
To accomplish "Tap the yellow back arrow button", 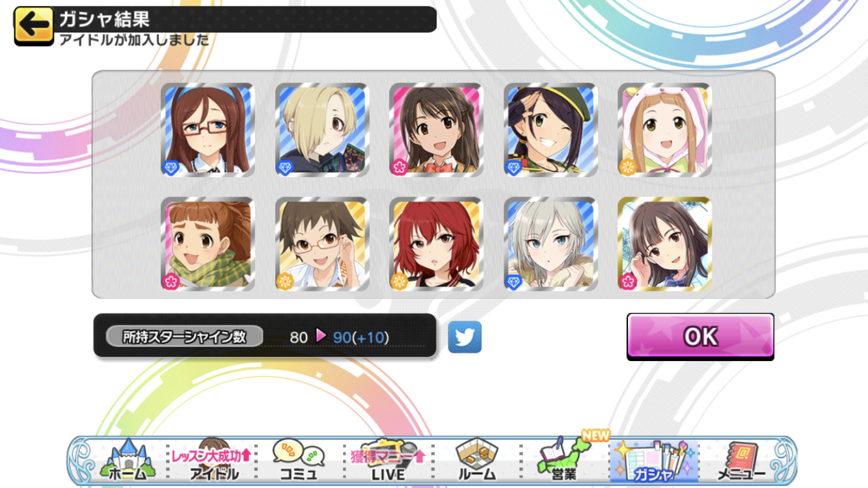I will point(34,26).
